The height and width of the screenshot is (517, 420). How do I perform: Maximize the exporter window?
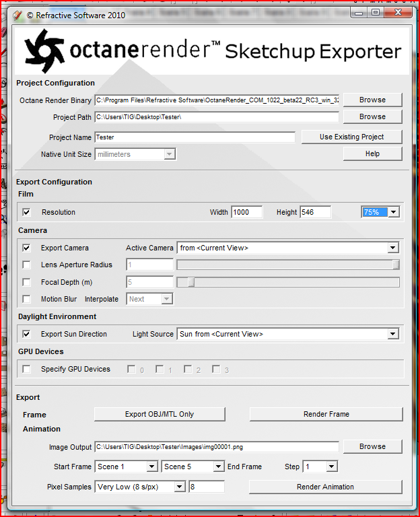(376, 13)
